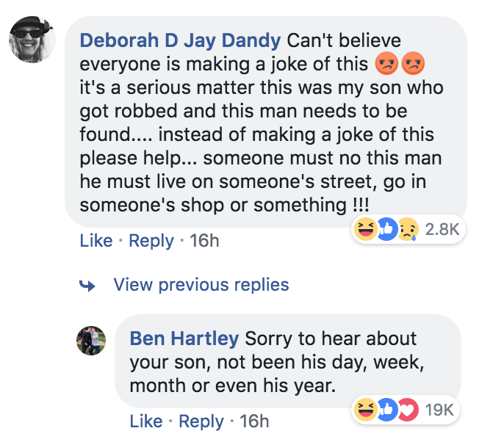The height and width of the screenshot is (442, 504).
Task: Click Haha reaction icon on Deborah's comment
Action: pyautogui.click(x=365, y=230)
